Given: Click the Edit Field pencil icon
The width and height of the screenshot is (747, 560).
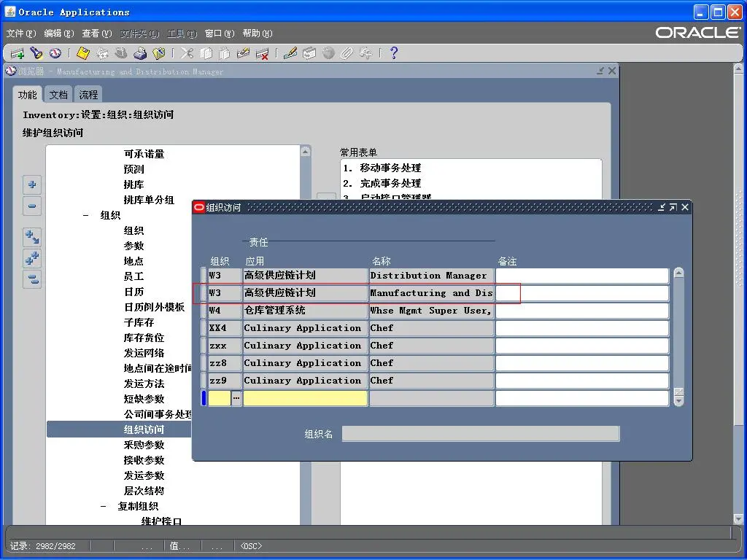Looking at the screenshot, I should coord(290,53).
